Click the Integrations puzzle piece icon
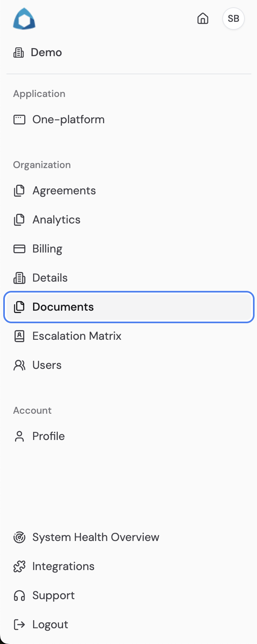The width and height of the screenshot is (257, 644). [x=19, y=566]
